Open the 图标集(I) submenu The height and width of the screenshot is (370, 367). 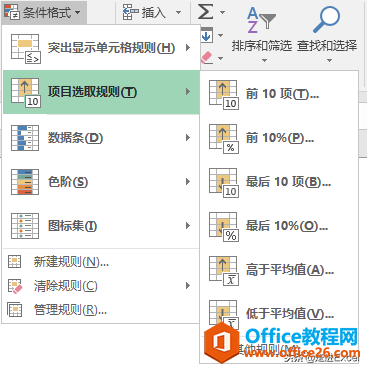(x=101, y=226)
